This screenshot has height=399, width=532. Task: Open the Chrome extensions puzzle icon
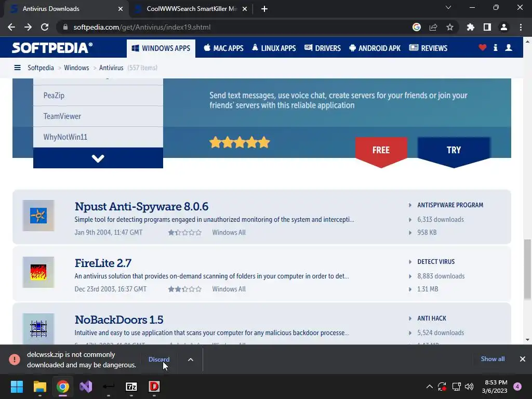[470, 27]
